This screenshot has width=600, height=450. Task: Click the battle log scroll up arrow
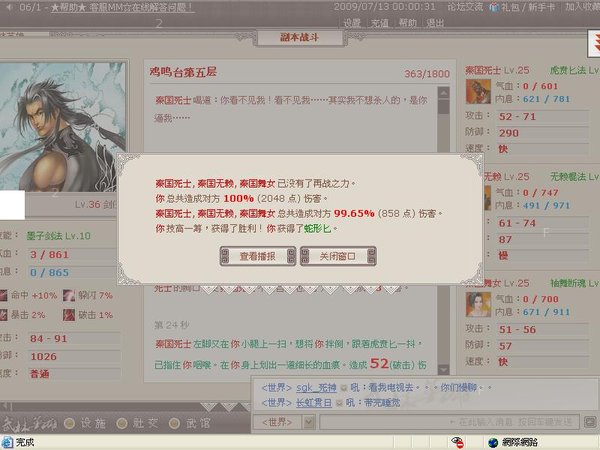click(443, 93)
